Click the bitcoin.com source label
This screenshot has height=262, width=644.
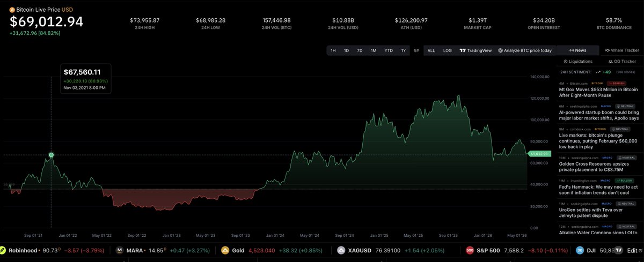[579, 83]
